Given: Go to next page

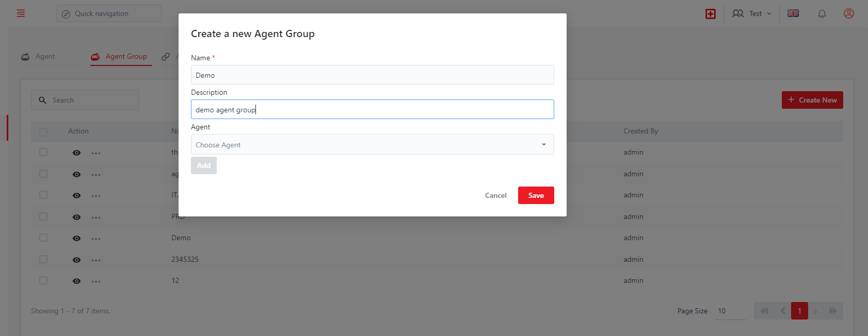Looking at the screenshot, I should [x=815, y=311].
